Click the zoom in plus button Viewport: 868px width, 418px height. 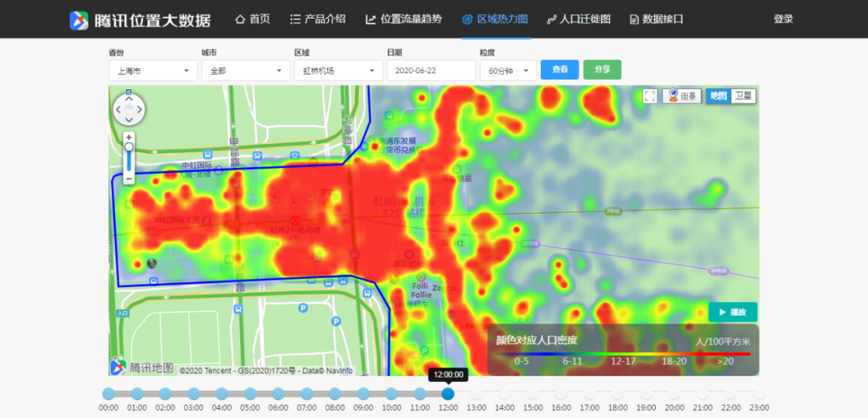(x=129, y=137)
